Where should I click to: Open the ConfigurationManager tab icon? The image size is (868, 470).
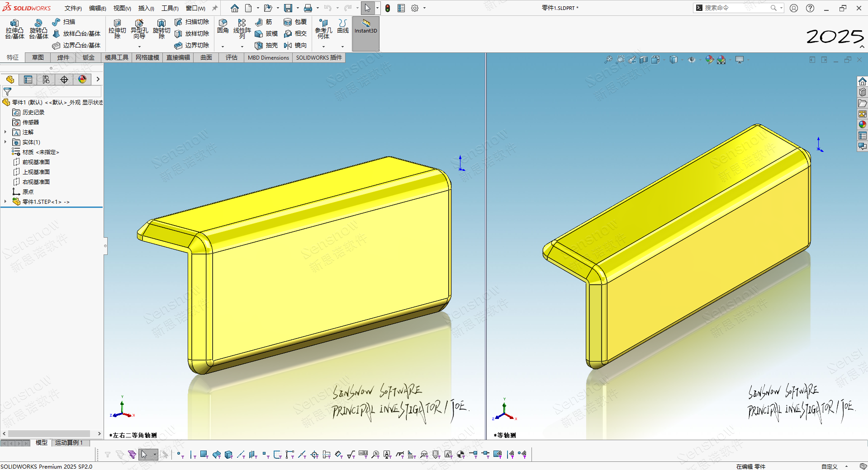[46, 80]
